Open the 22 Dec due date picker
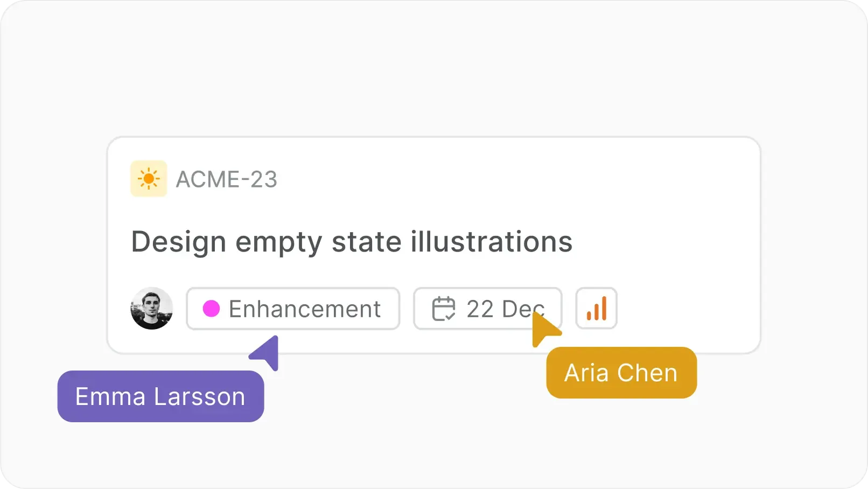The image size is (868, 489). point(487,309)
